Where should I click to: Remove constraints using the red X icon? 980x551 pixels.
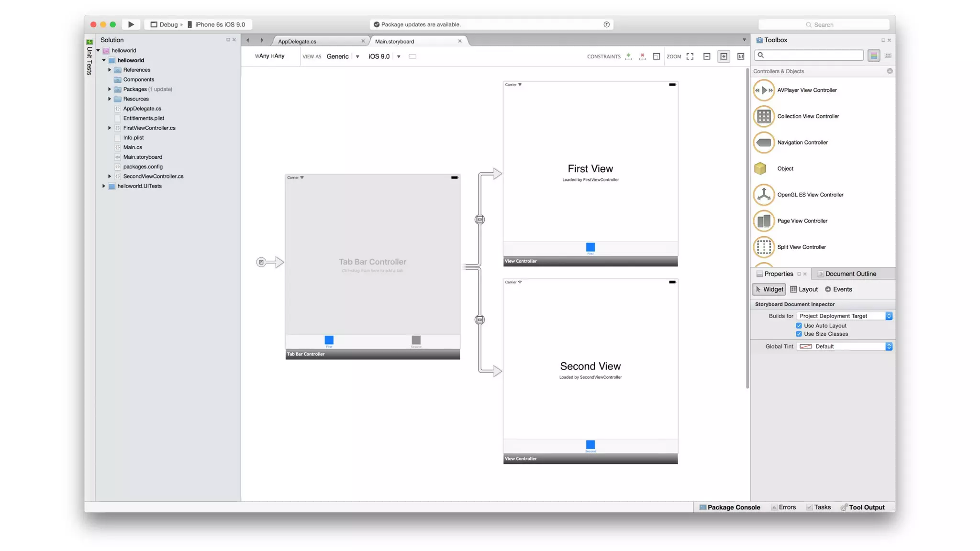pyautogui.click(x=642, y=56)
